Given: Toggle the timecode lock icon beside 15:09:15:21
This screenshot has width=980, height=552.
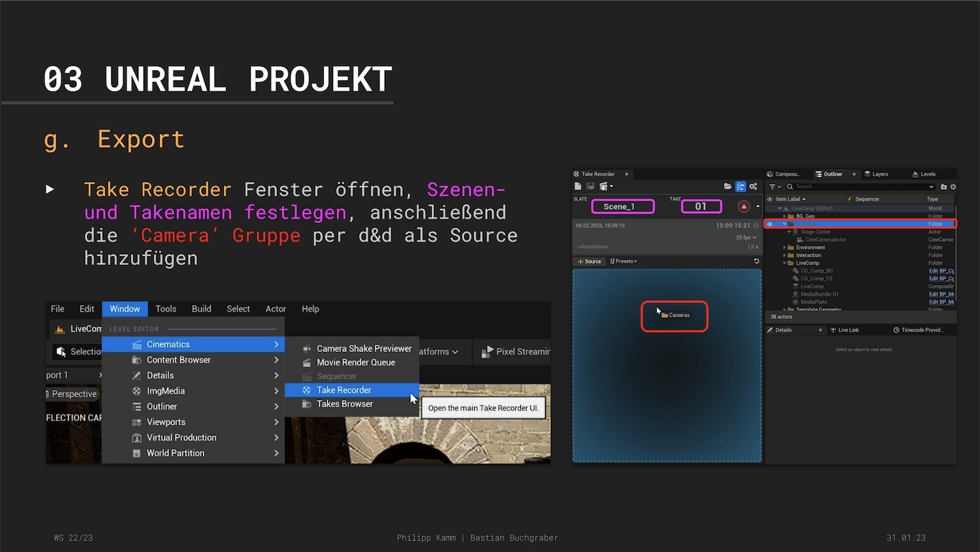Looking at the screenshot, I should 756,225.
